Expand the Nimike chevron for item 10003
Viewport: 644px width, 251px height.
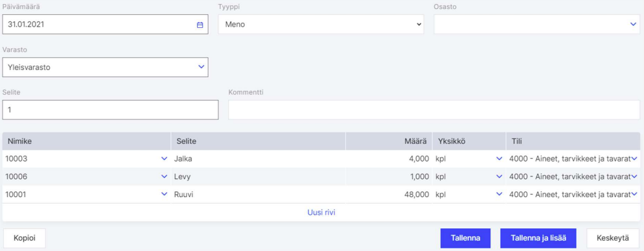pyautogui.click(x=165, y=158)
